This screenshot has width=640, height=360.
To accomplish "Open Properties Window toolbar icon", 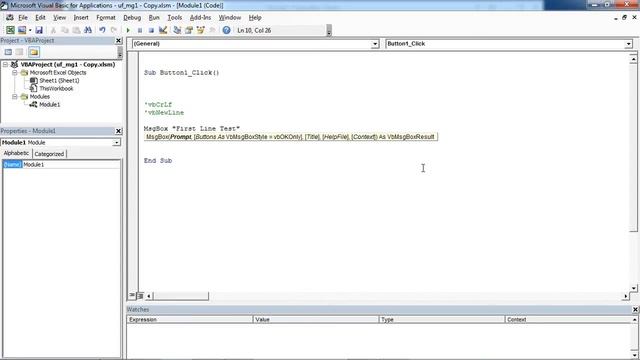I will 189,30.
